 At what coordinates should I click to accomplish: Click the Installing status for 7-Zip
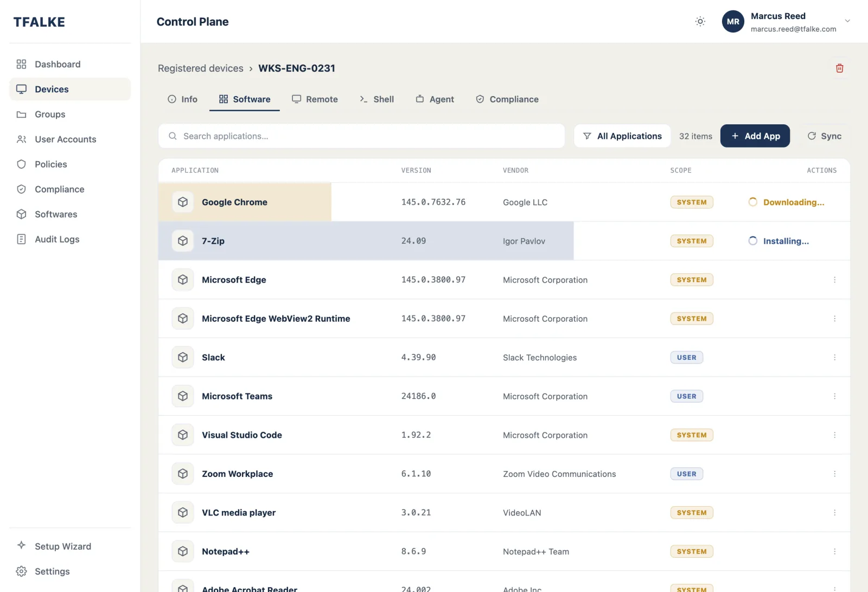tap(778, 240)
